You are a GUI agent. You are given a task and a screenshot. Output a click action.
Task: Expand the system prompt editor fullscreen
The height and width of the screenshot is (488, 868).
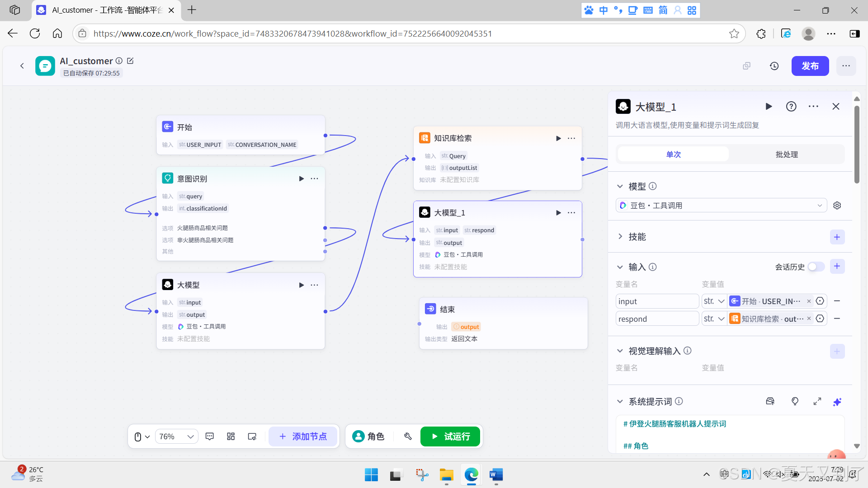[x=817, y=402]
